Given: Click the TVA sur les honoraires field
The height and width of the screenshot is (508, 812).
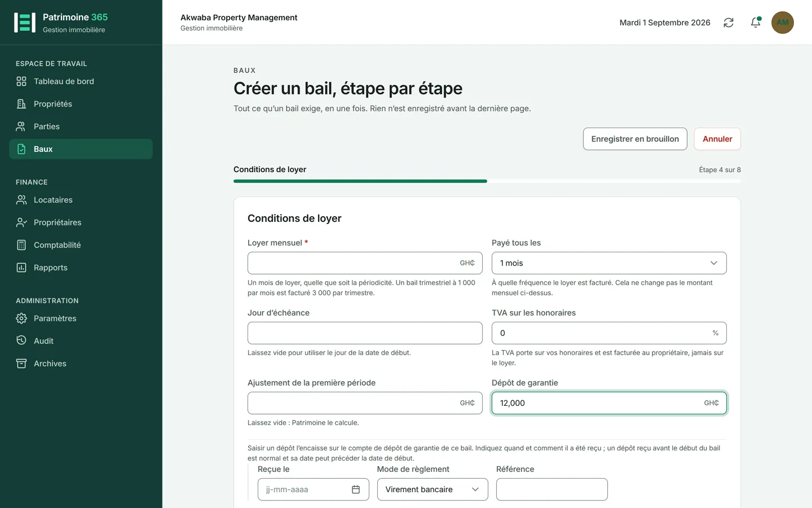Looking at the screenshot, I should pos(609,333).
